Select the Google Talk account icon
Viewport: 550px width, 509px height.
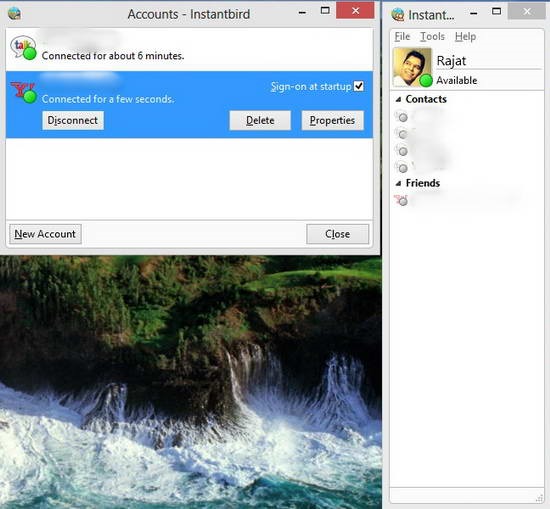click(x=23, y=47)
